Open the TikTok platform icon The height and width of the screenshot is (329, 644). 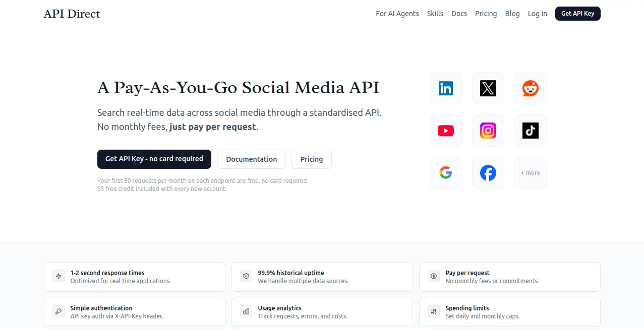tap(531, 130)
